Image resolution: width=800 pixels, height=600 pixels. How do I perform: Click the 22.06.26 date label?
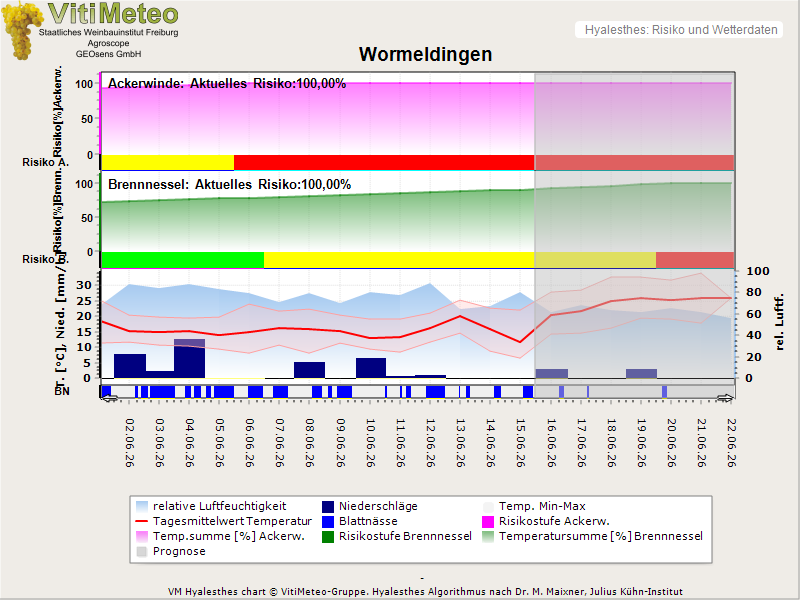point(731,443)
